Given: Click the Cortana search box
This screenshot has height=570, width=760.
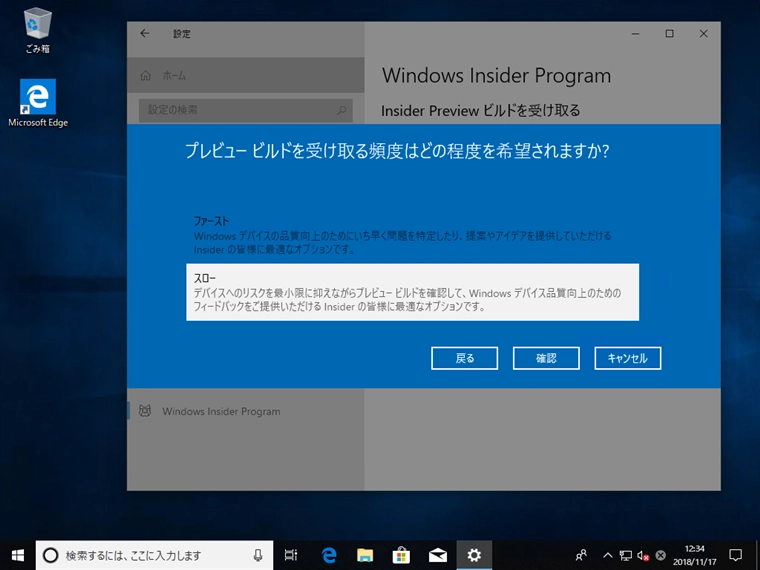Looking at the screenshot, I should [x=154, y=555].
